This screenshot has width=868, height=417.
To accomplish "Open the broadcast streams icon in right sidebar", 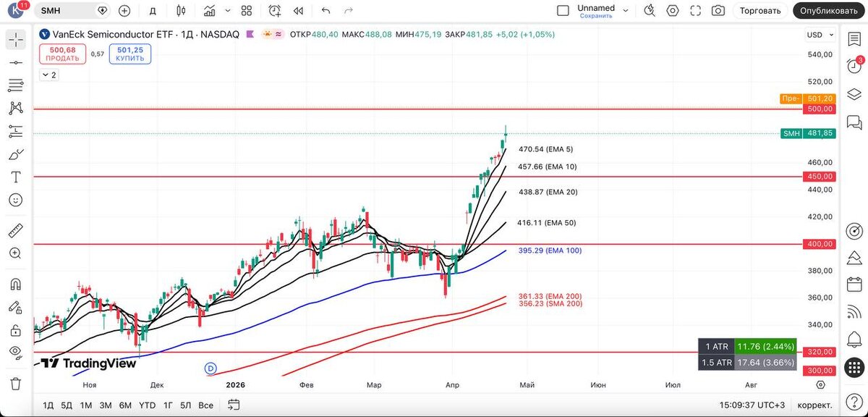I will click(x=854, y=312).
